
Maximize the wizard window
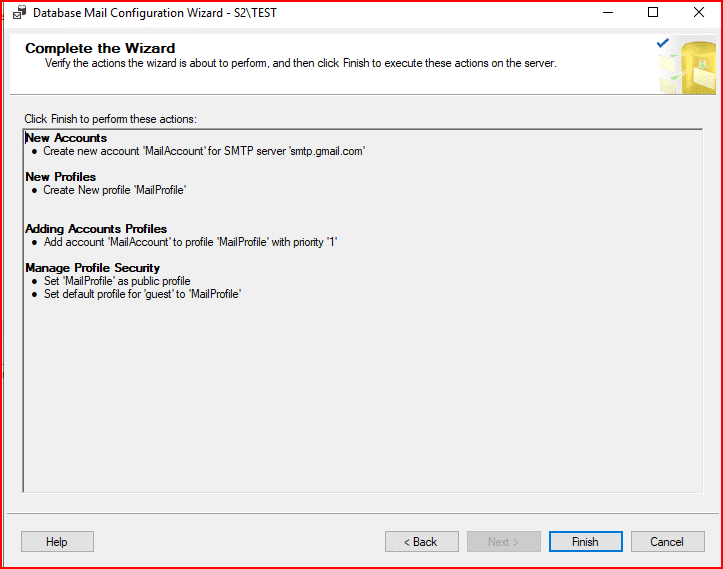pyautogui.click(x=653, y=13)
